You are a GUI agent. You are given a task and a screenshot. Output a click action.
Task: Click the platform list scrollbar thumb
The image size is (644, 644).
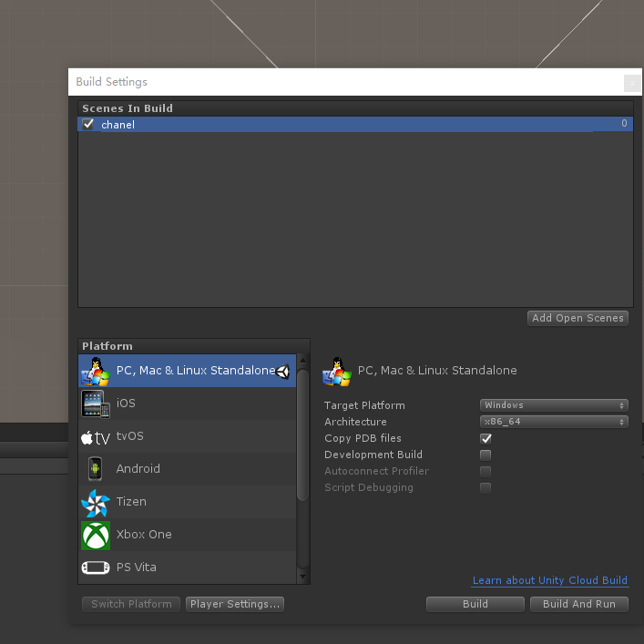click(x=302, y=435)
